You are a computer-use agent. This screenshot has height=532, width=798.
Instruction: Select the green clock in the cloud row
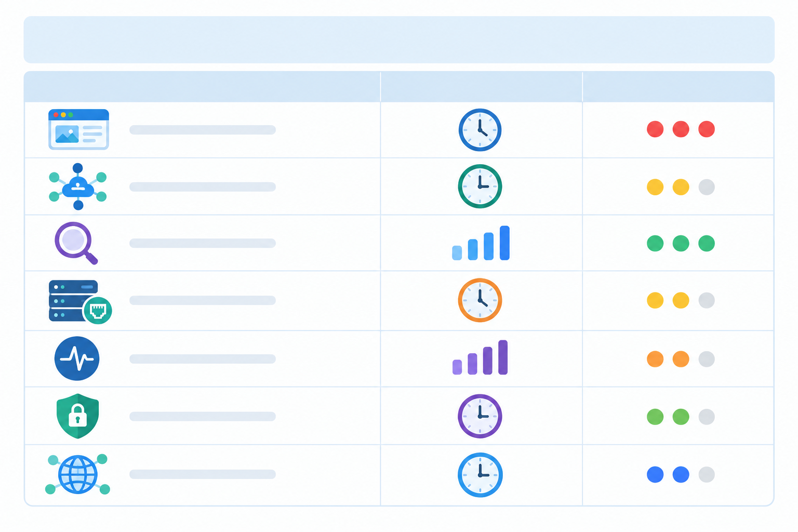click(480, 187)
